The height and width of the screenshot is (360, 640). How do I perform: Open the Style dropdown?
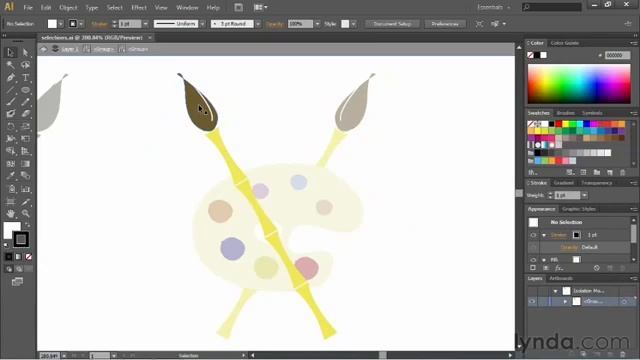[353, 24]
